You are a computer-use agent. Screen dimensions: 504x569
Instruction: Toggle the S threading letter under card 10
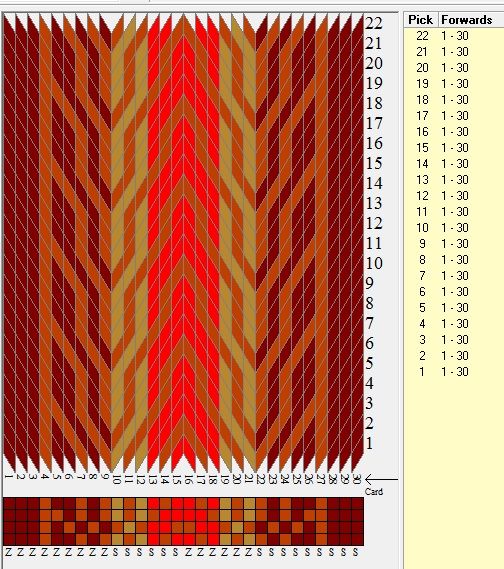tap(116, 552)
